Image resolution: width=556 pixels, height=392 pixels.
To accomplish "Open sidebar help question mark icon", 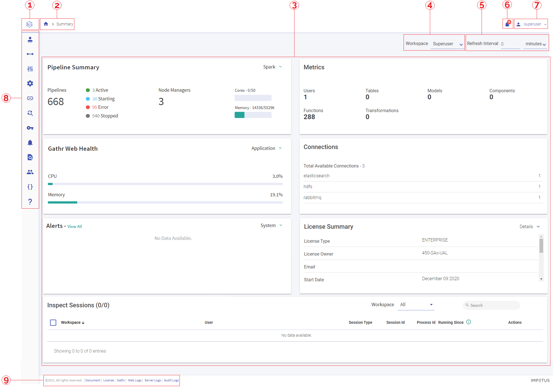I will [x=30, y=202].
